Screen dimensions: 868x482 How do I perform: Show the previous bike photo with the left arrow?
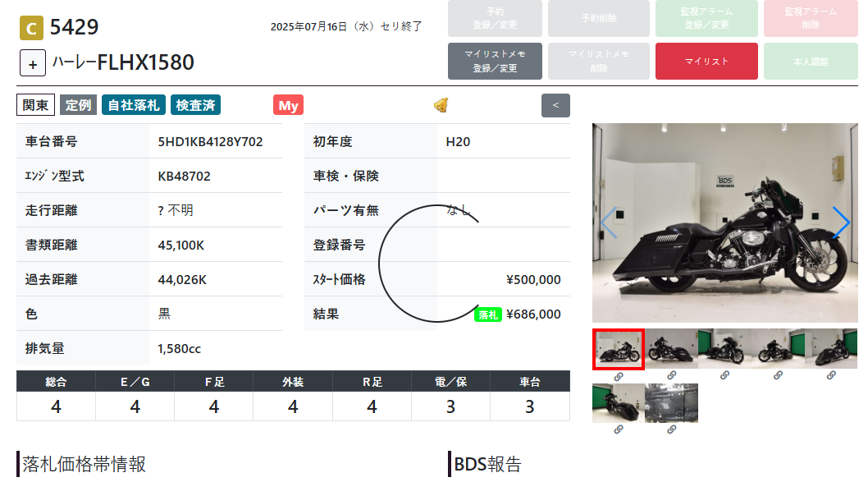pos(609,223)
